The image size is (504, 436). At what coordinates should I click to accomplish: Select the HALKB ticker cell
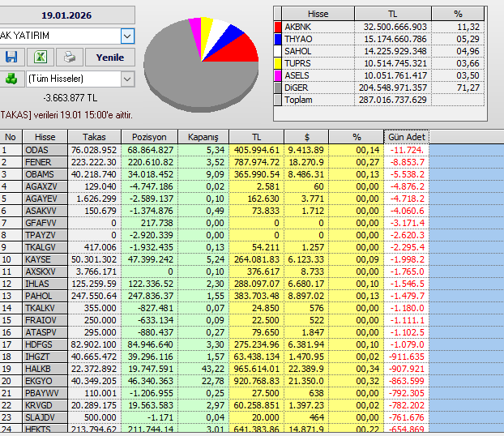click(45, 369)
